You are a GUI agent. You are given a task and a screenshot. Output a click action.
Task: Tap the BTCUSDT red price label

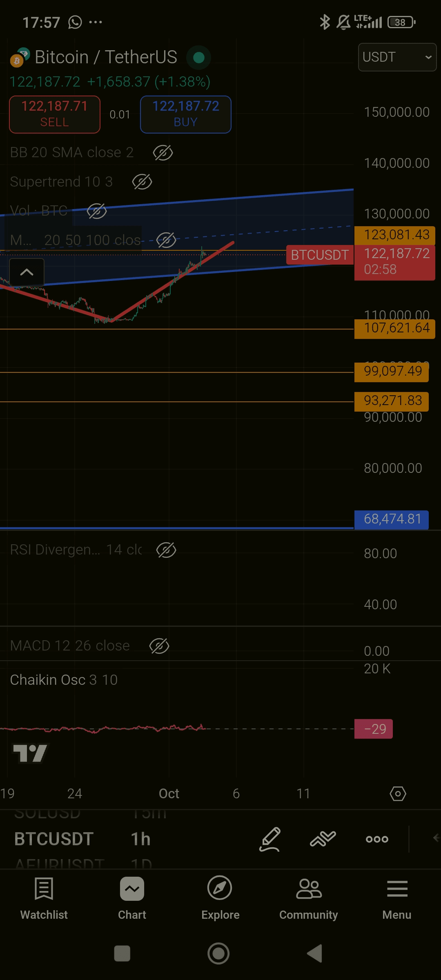(x=320, y=255)
